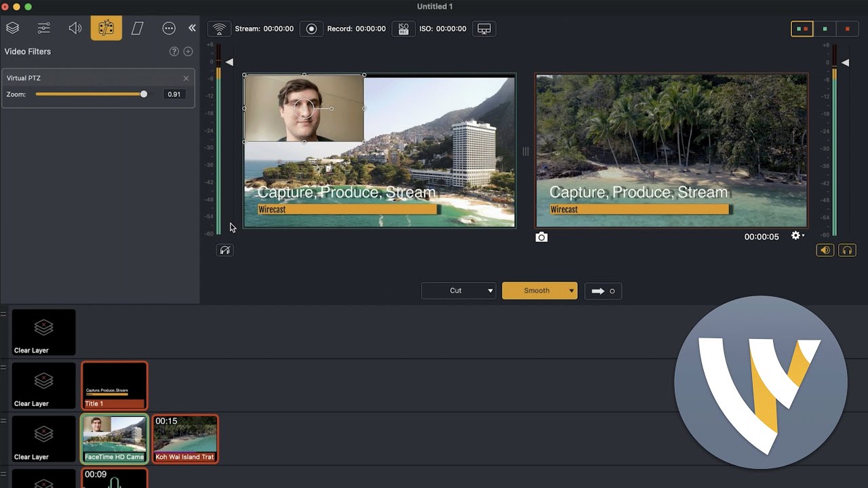Screen dimensions: 868x488
Task: Toggle the headphones monitor under preview meter
Action: click(224, 250)
